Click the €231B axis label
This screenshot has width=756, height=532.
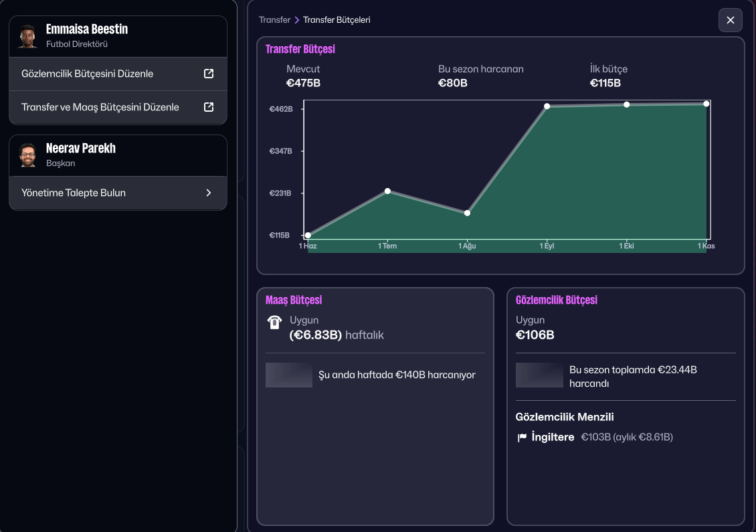[280, 193]
